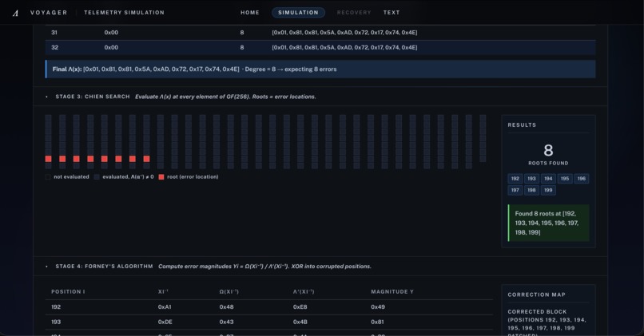The height and width of the screenshot is (336, 644).
Task: Switch to the TEXT nav tab
Action: coord(392,13)
